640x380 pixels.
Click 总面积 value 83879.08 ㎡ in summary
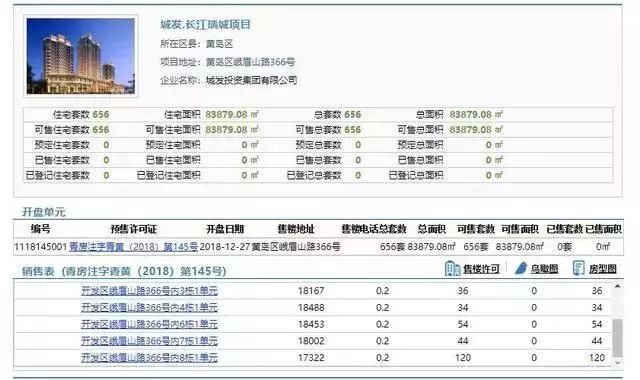476,115
